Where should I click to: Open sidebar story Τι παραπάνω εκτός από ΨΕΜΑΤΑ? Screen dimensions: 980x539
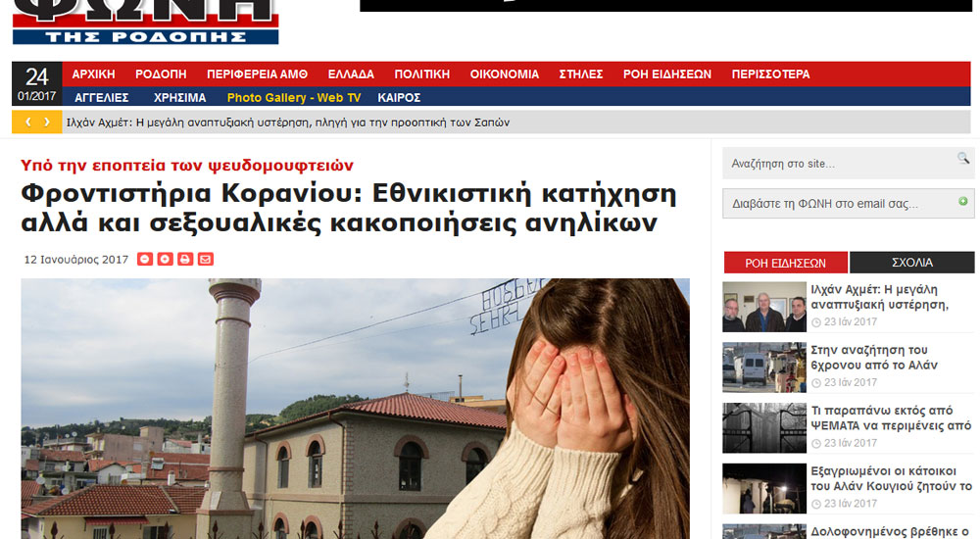(891, 418)
